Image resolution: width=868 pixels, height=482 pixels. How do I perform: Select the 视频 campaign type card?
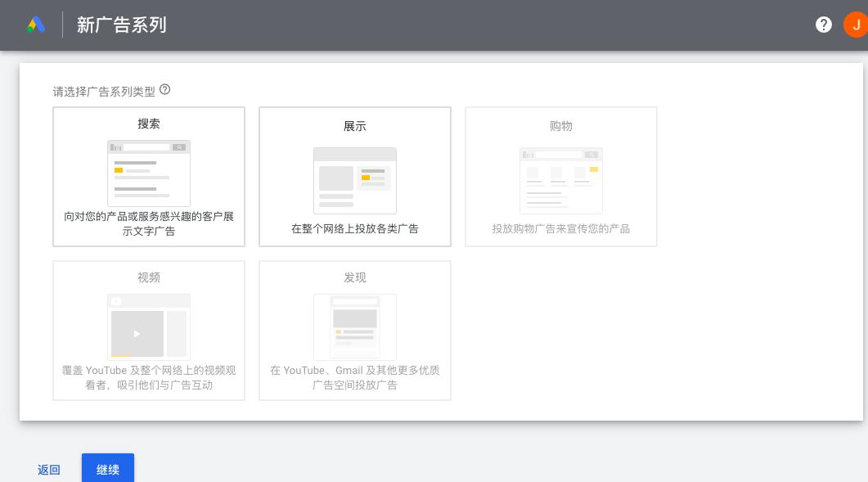coord(149,330)
